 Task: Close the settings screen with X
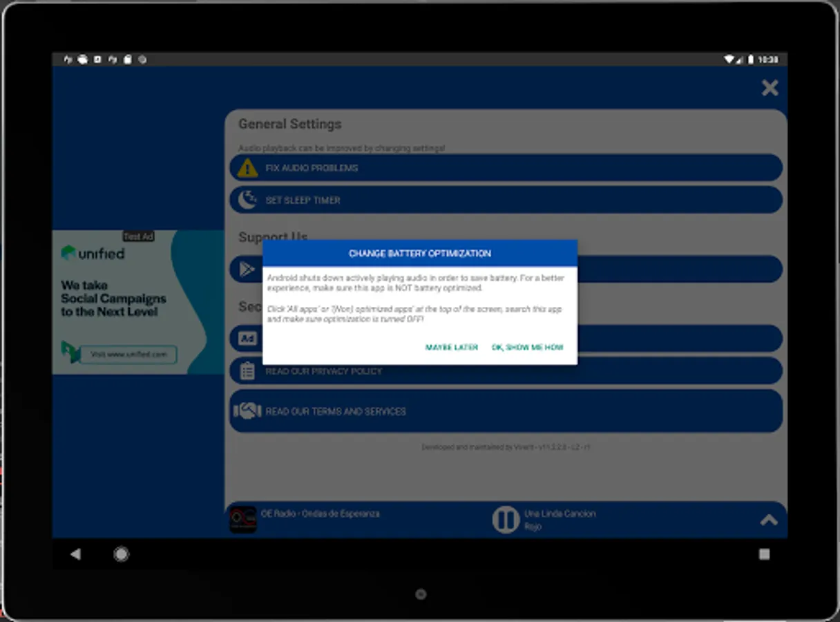click(x=770, y=88)
